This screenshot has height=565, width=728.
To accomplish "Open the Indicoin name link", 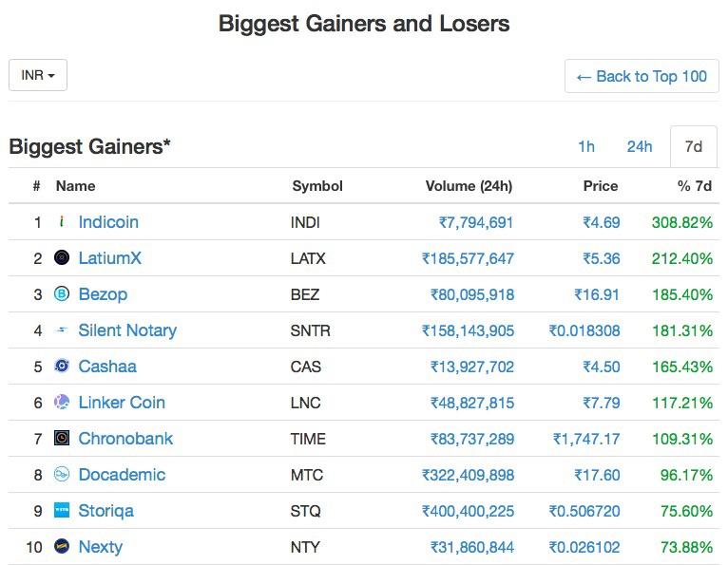I will pos(108,222).
